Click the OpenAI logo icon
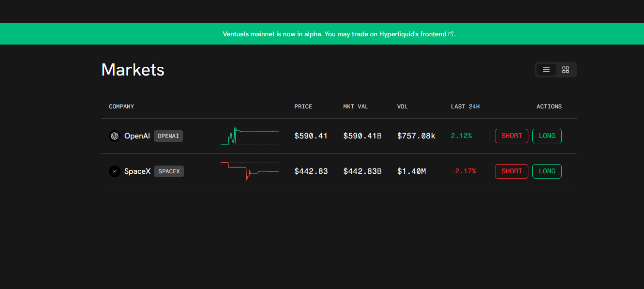Image resolution: width=644 pixels, height=289 pixels. [x=115, y=136]
